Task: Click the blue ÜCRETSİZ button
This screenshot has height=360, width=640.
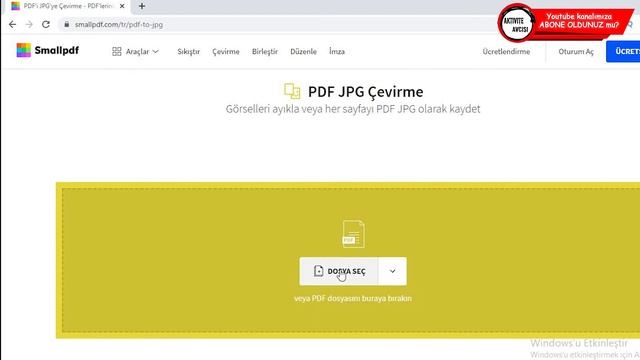Action: click(623, 51)
